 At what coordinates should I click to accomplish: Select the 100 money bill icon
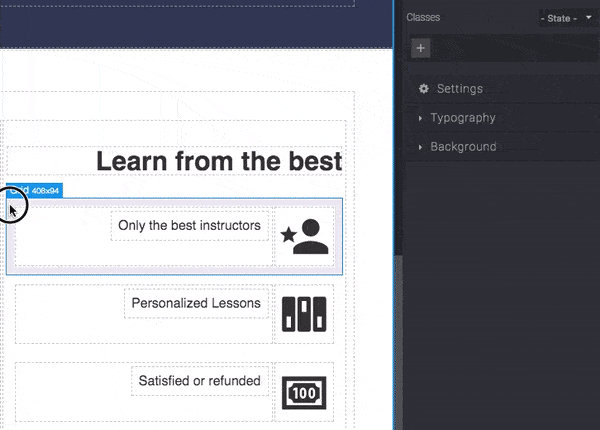pos(304,393)
